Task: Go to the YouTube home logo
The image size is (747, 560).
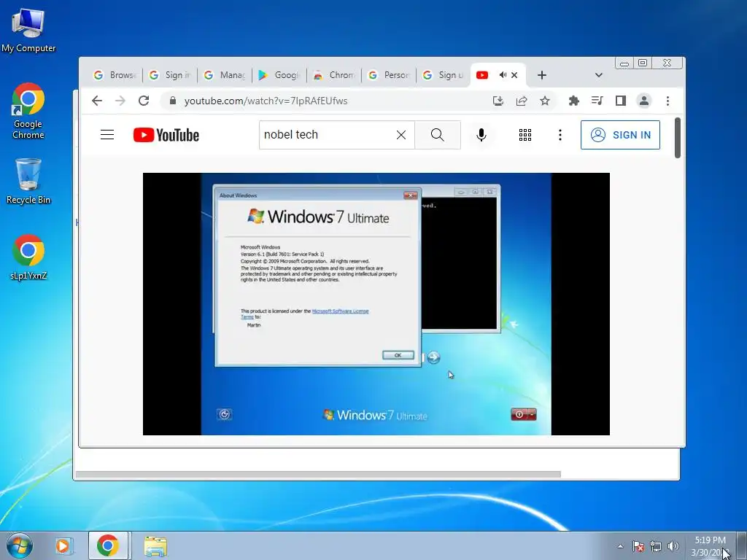Action: tap(166, 135)
